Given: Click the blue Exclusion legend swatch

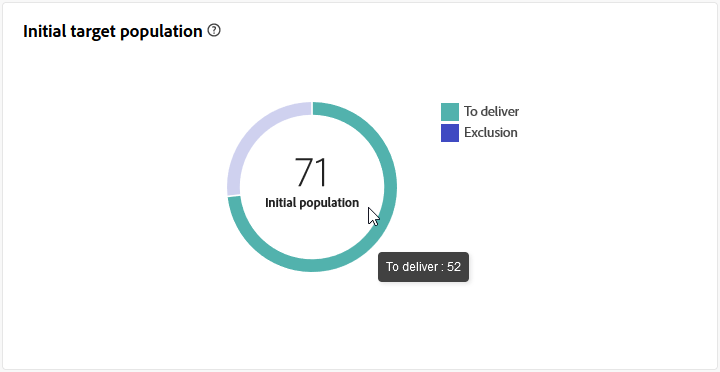Looking at the screenshot, I should pyautogui.click(x=450, y=133).
